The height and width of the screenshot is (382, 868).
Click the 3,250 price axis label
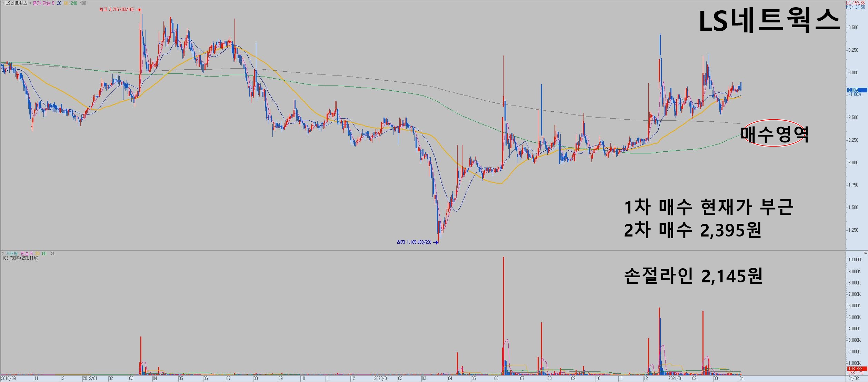[x=853, y=50]
